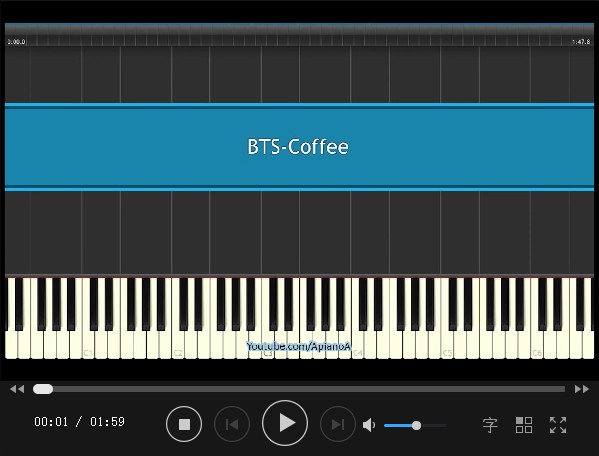Click the C2 piano key

[178, 344]
